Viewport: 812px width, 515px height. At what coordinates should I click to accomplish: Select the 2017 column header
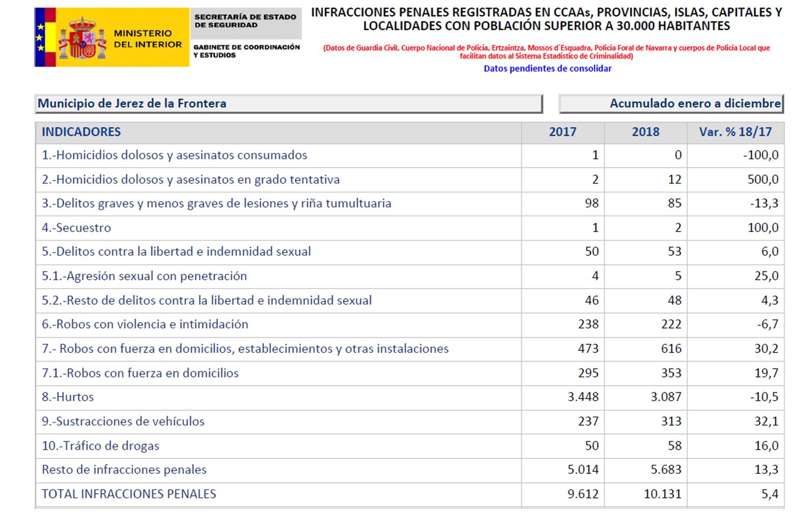coord(561,132)
